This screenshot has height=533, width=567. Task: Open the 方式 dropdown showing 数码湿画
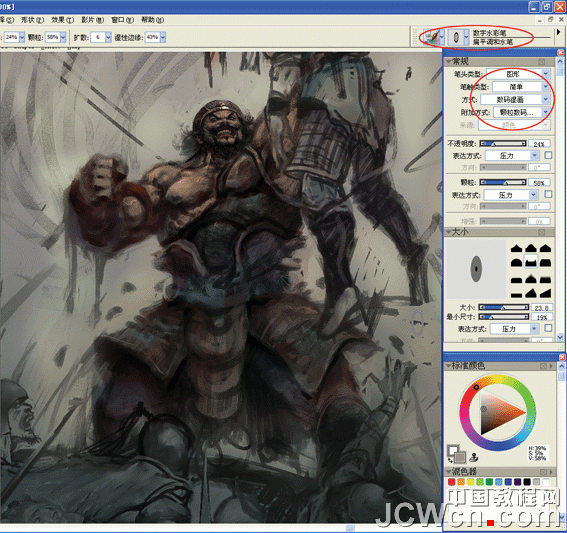[x=515, y=99]
